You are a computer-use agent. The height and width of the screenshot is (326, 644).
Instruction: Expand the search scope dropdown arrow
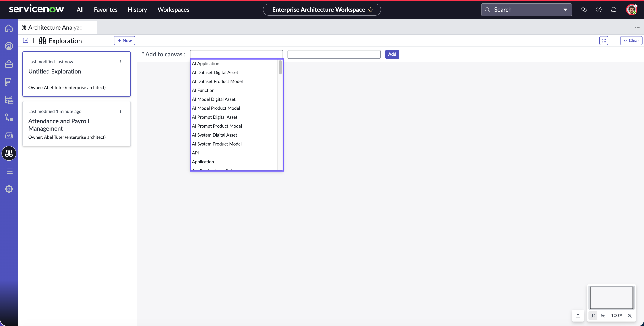565,10
